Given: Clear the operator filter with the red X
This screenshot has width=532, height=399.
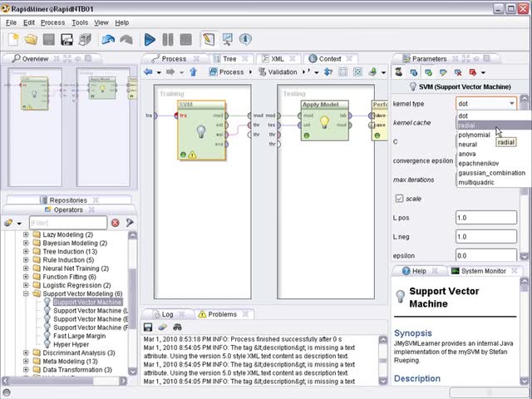Looking at the screenshot, I should pos(116,223).
